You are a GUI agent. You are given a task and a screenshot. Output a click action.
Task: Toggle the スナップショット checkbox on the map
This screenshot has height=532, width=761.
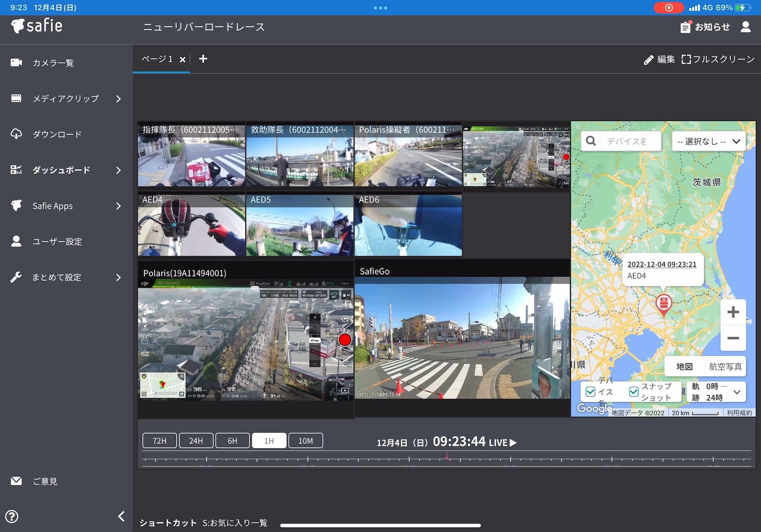(634, 392)
